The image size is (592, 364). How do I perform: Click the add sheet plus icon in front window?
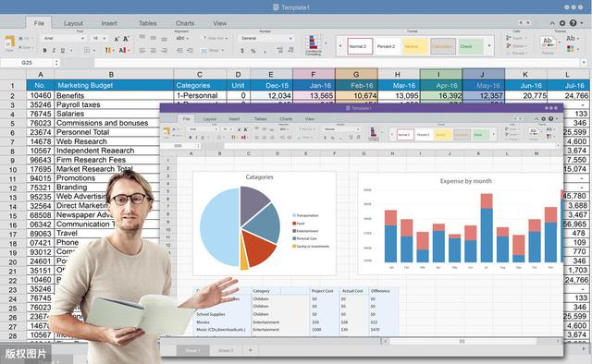pos(251,350)
